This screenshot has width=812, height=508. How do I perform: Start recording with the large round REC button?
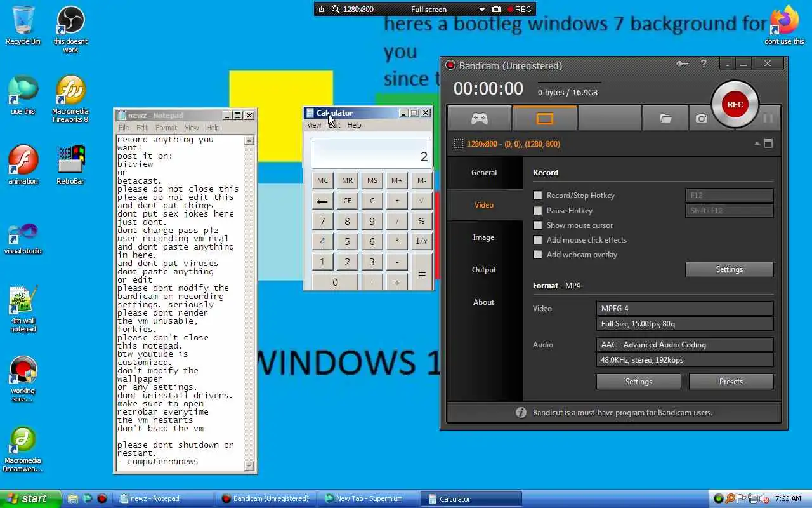click(x=735, y=104)
